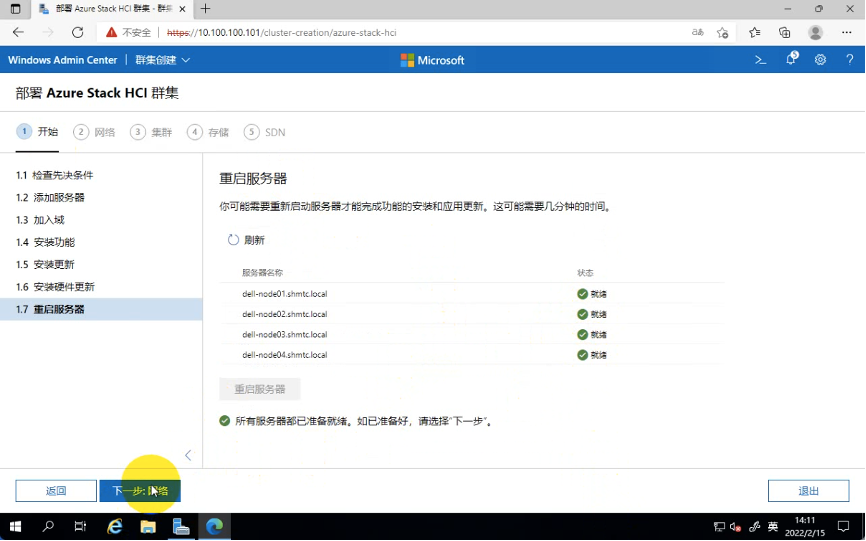Click the Edge browser taskbar icon
866x541 pixels.
pyautogui.click(x=214, y=527)
